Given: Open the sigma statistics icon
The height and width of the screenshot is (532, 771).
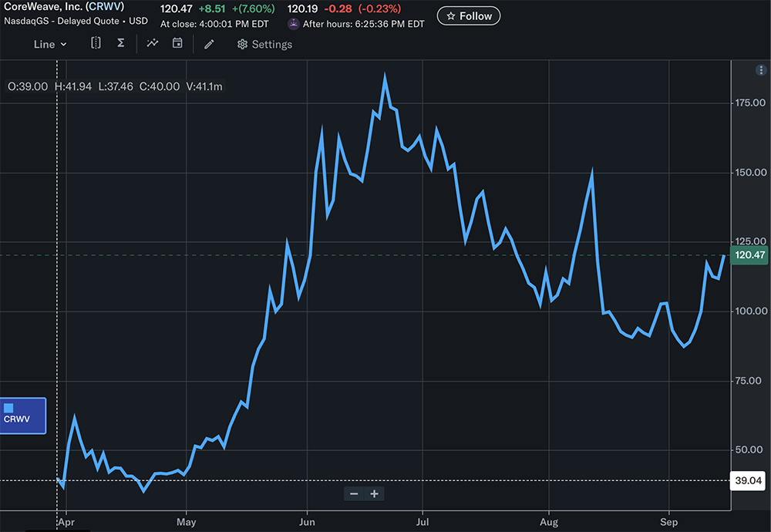Looking at the screenshot, I should point(120,44).
